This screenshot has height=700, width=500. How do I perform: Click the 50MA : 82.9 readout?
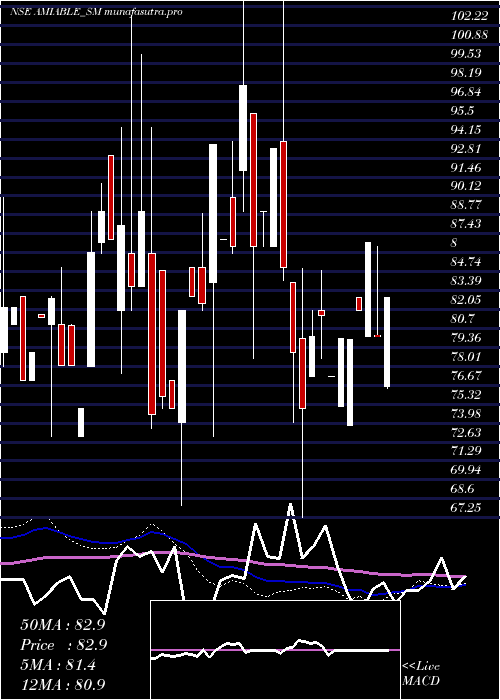click(62, 625)
